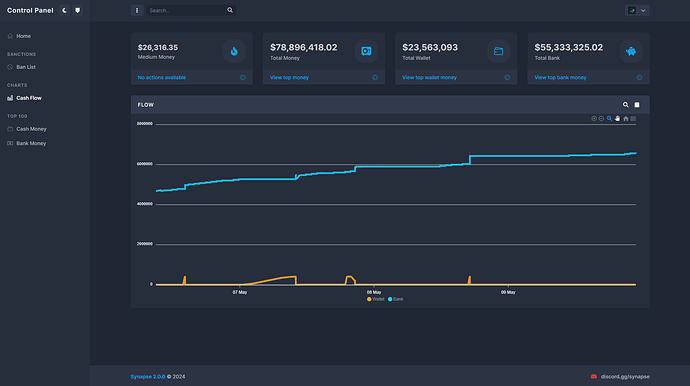Click the Control Panel title
The image size is (690, 386).
30,10
